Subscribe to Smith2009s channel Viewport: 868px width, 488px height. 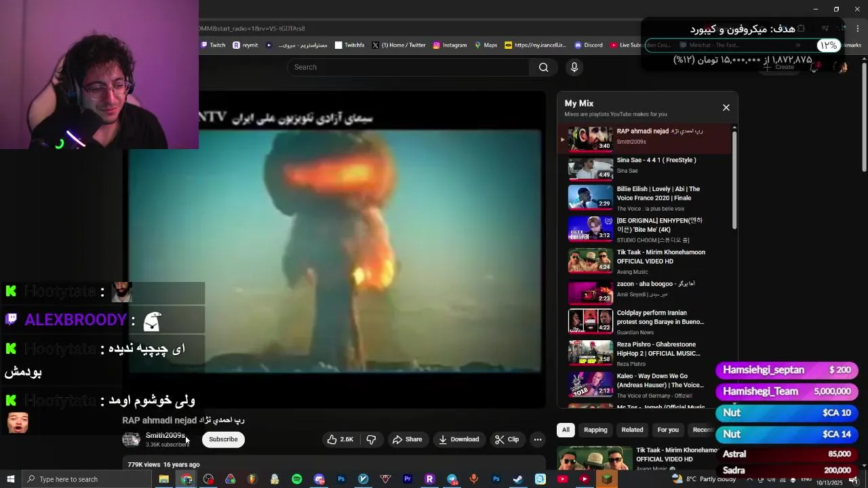coord(223,439)
